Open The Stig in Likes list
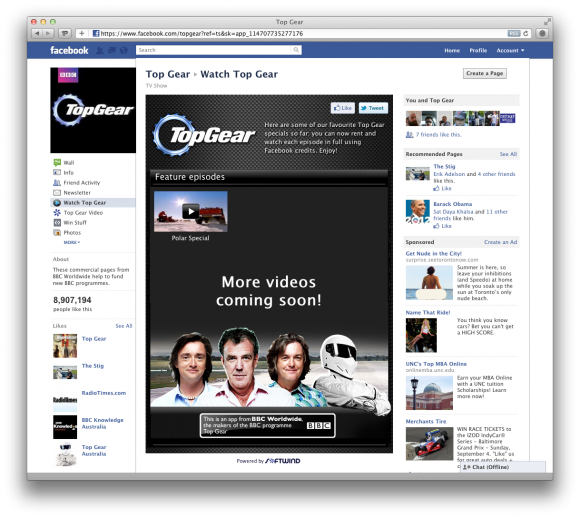580x518 pixels. (93, 366)
